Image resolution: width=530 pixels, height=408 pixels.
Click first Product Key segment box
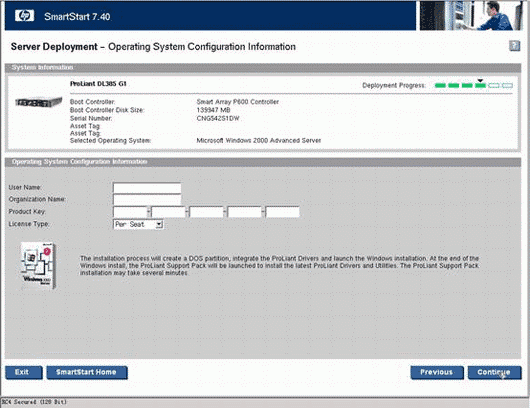click(x=130, y=212)
